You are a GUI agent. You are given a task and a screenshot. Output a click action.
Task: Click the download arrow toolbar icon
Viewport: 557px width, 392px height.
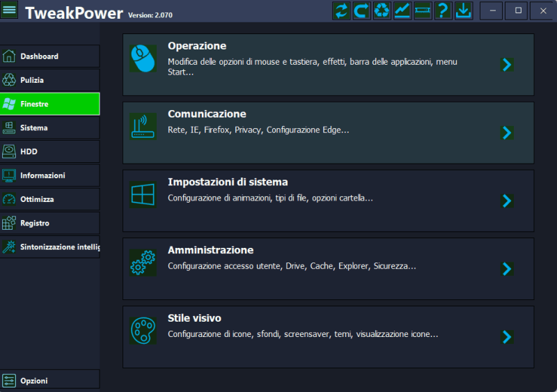coord(464,10)
